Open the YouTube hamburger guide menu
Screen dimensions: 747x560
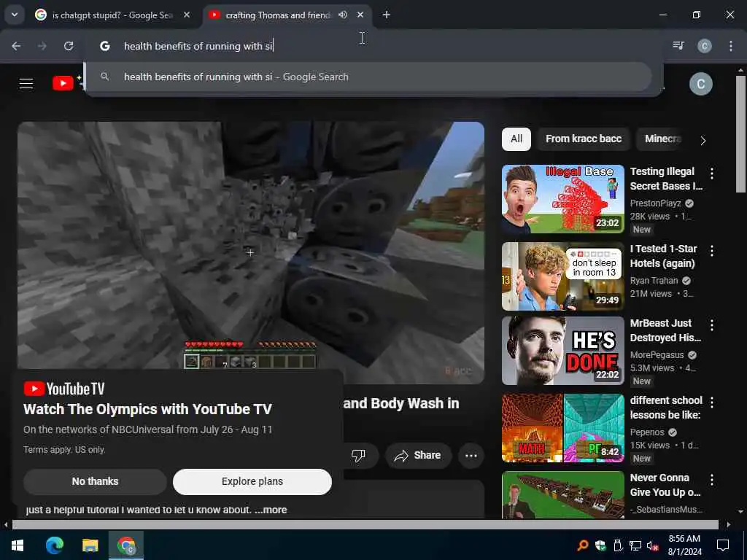pos(26,84)
